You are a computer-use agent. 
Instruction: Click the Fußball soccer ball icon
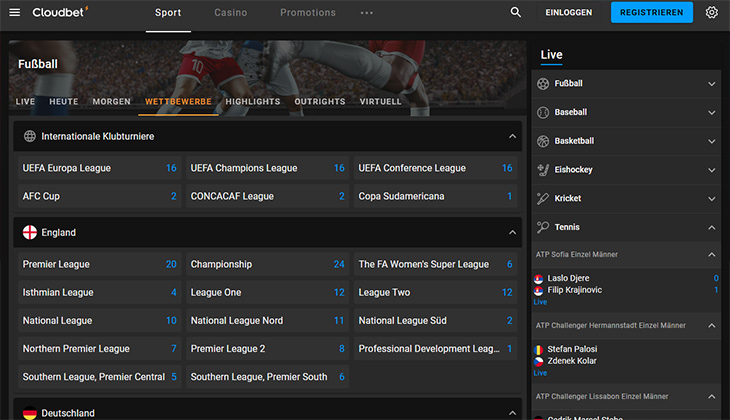click(x=543, y=84)
